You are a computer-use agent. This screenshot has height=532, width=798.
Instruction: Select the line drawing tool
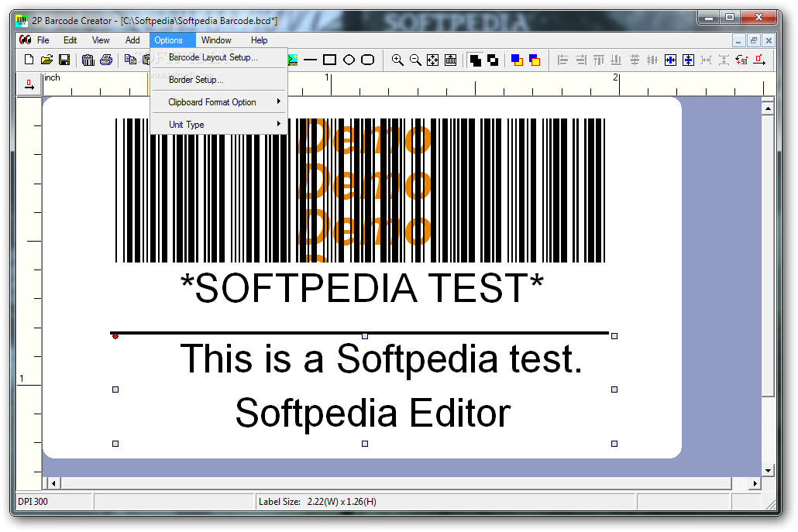coord(310,60)
